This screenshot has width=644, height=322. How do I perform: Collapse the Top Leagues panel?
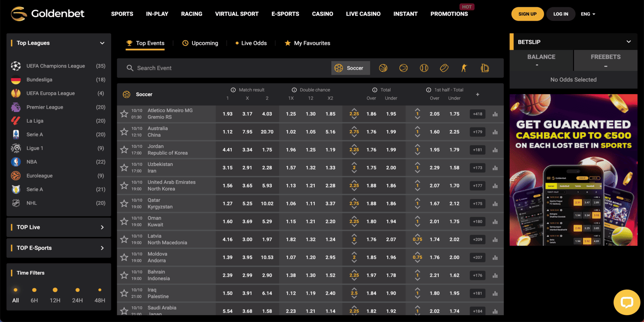(102, 43)
